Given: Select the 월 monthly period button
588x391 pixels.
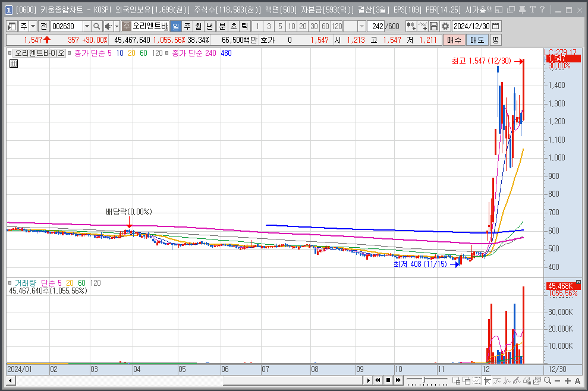Looking at the screenshot, I should pyautogui.click(x=199, y=26).
